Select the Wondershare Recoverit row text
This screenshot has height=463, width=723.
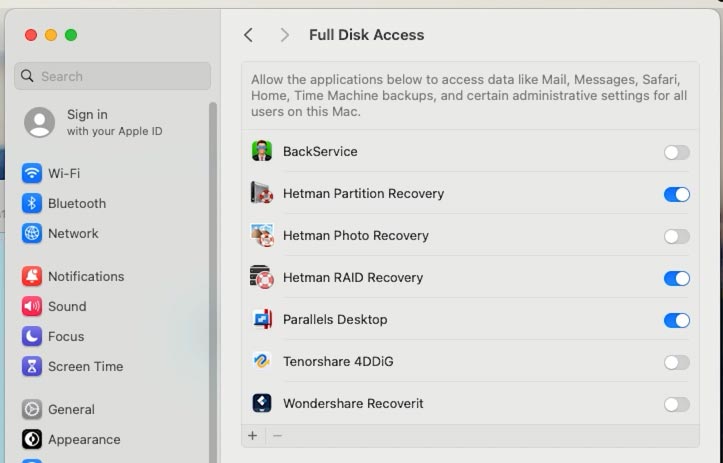[x=353, y=403]
